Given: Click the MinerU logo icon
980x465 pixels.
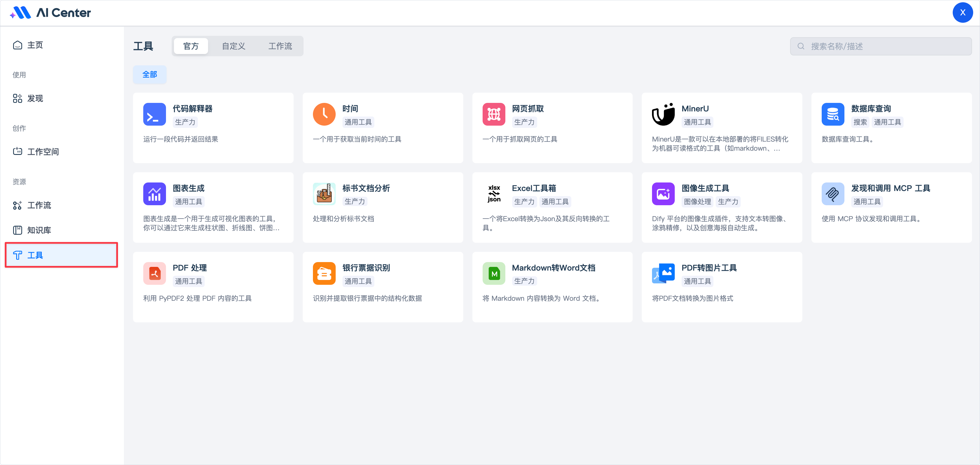Looking at the screenshot, I should [663, 114].
